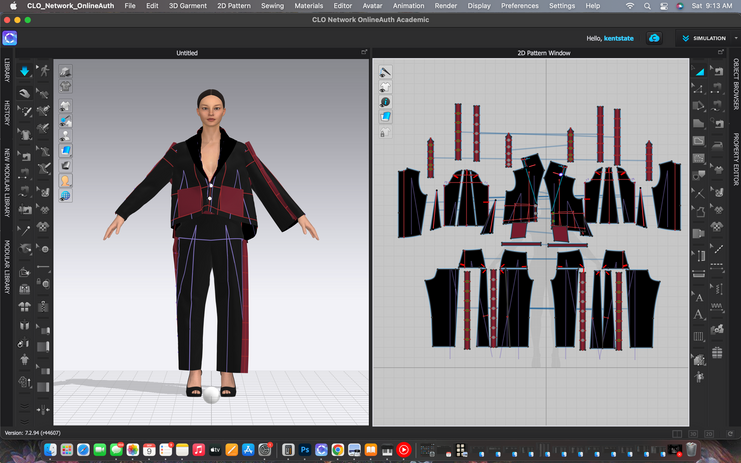Screen dimensions: 741x463
Task: Click the info display icon in 2D window
Action: click(x=385, y=102)
